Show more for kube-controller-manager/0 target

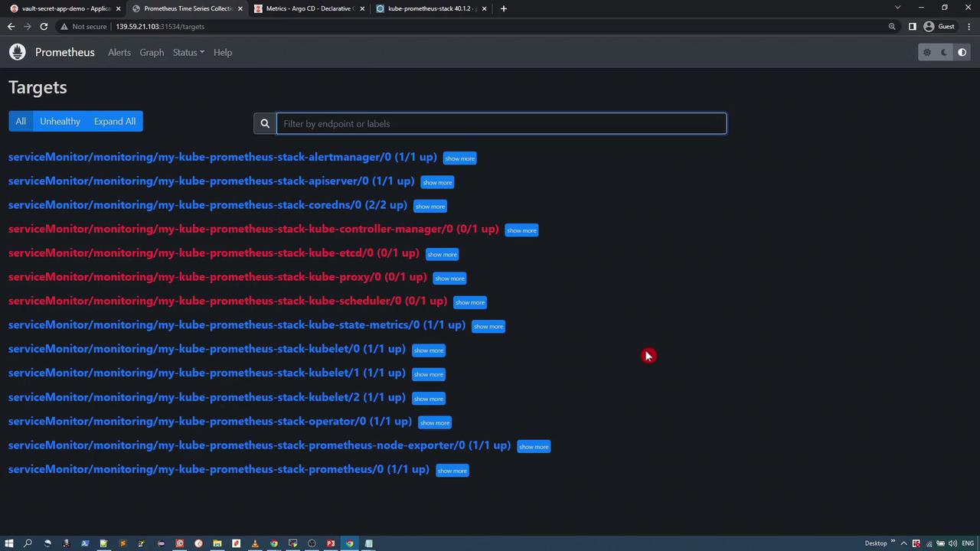[x=521, y=230]
